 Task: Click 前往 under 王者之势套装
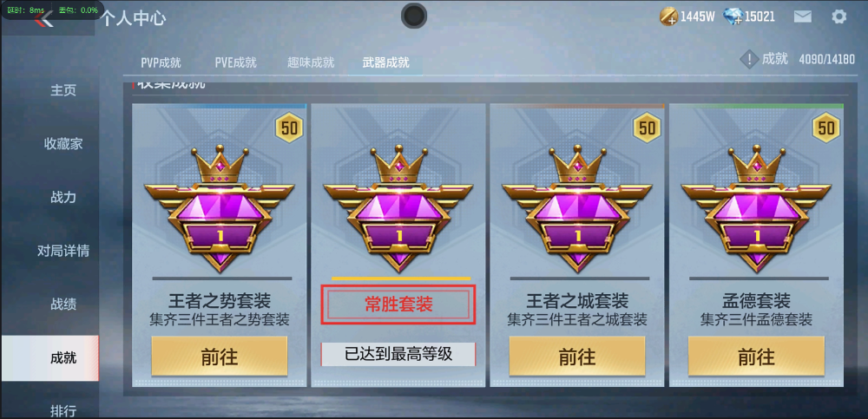click(x=220, y=357)
